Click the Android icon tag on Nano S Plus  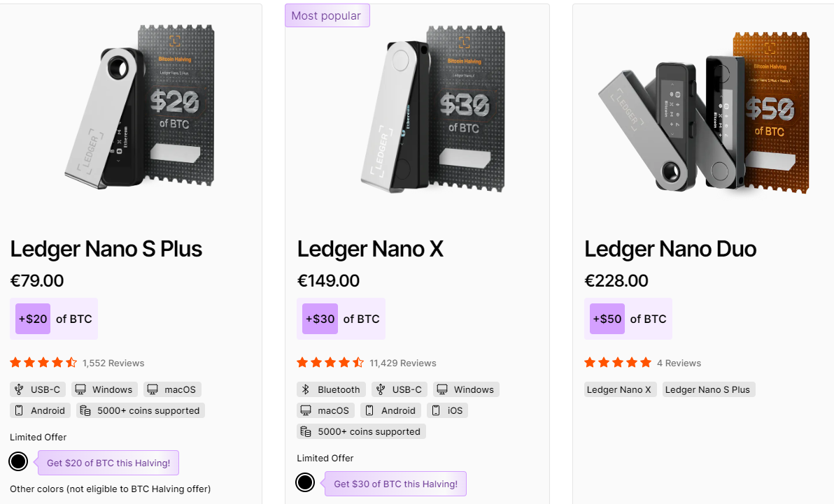(20, 410)
